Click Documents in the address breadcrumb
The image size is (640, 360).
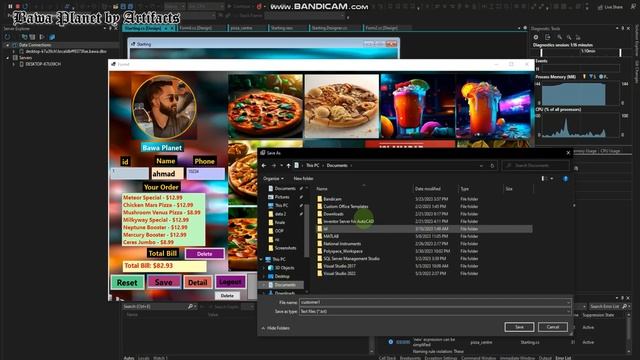pos(337,166)
